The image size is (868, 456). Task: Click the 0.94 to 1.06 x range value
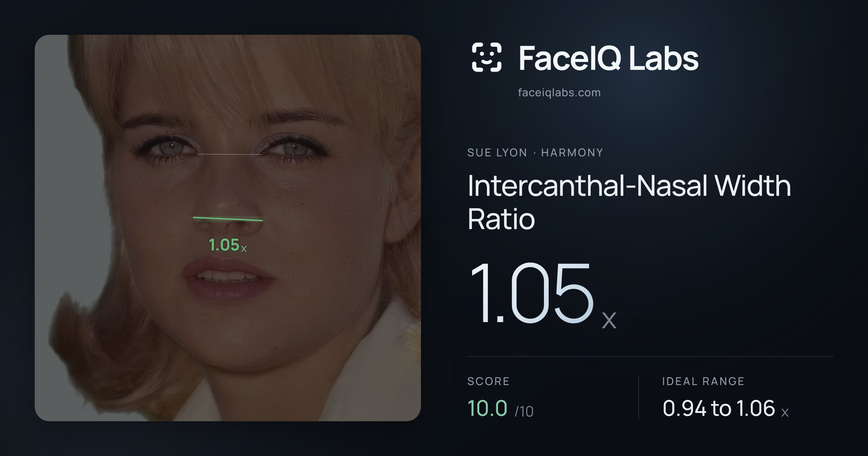[x=726, y=409]
